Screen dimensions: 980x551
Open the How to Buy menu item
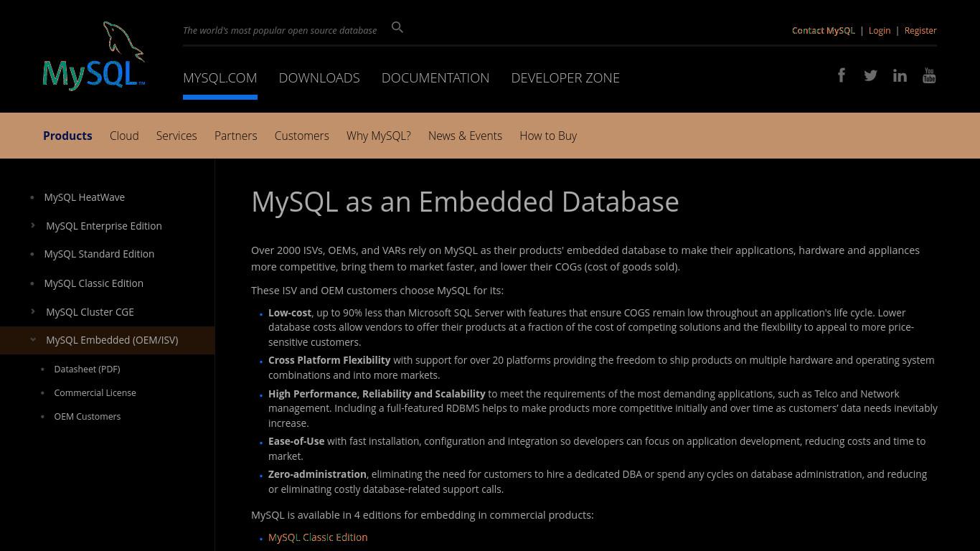(x=548, y=136)
